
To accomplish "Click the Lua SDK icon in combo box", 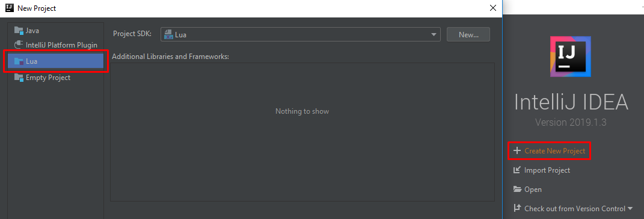I will click(168, 35).
